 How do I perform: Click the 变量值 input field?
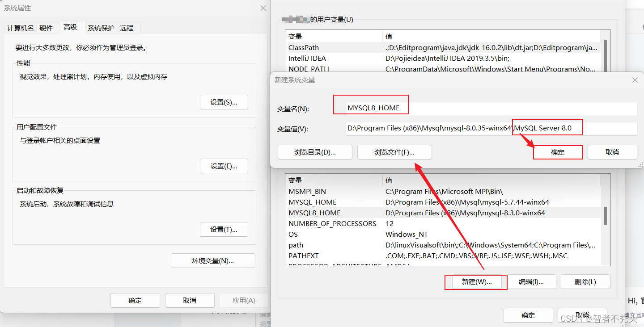[447, 128]
